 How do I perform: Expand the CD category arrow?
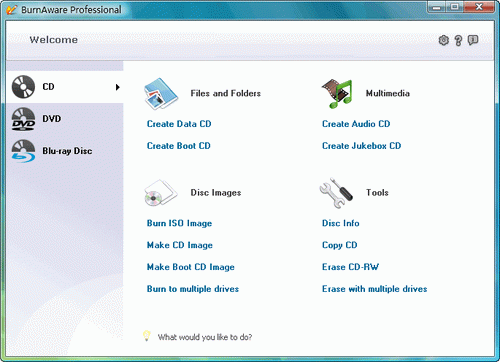tap(118, 87)
